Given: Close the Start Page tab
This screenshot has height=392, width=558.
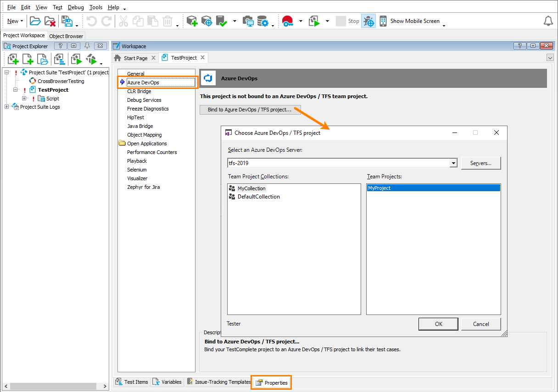Looking at the screenshot, I should coord(153,58).
